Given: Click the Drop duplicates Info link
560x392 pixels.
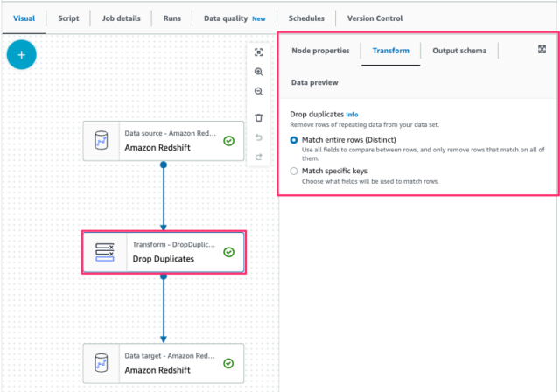Looking at the screenshot, I should tap(352, 115).
